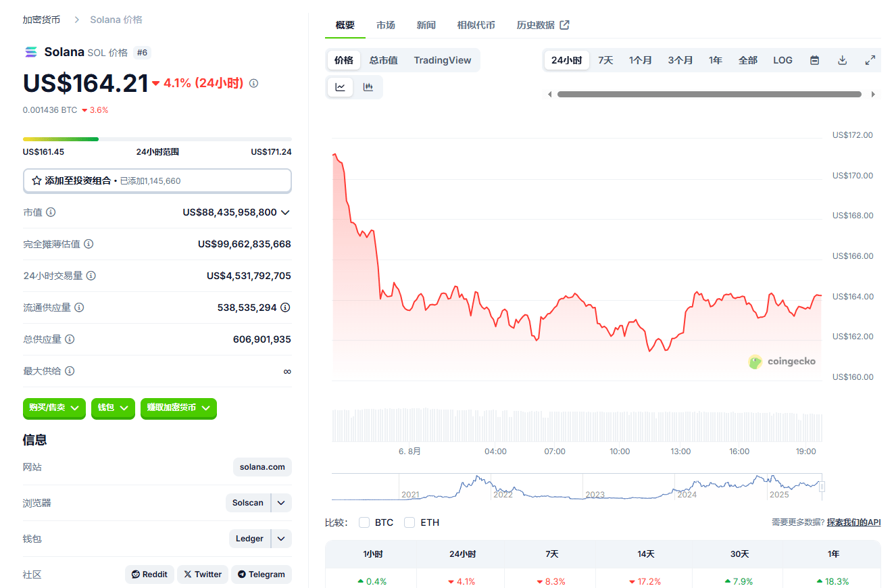
Task: Select the 24小时 time range
Action: pos(566,60)
